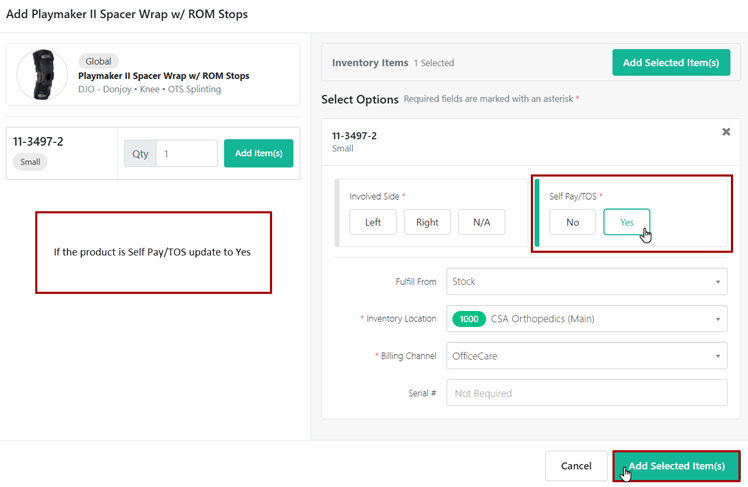Click the top Add Selected Item(s) button
This screenshot has height=487, width=748.
tap(671, 63)
